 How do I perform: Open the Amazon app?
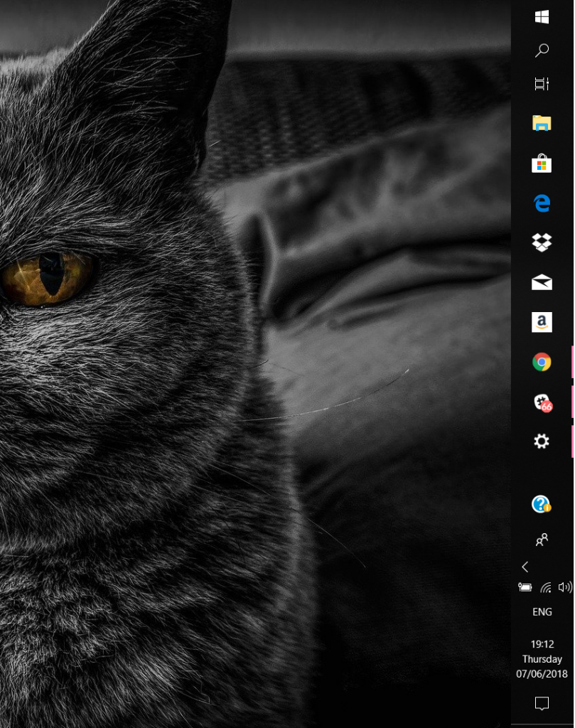click(542, 322)
